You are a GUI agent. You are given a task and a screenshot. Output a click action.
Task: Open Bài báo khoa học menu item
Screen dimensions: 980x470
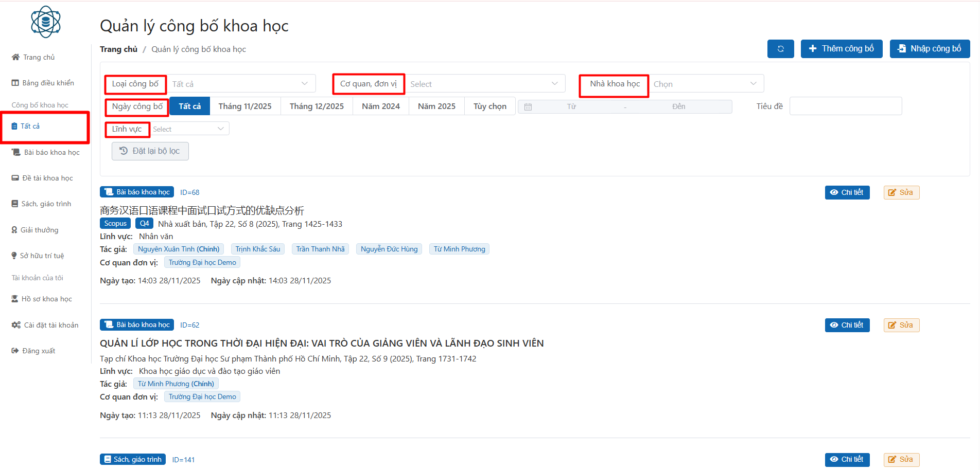(x=51, y=152)
